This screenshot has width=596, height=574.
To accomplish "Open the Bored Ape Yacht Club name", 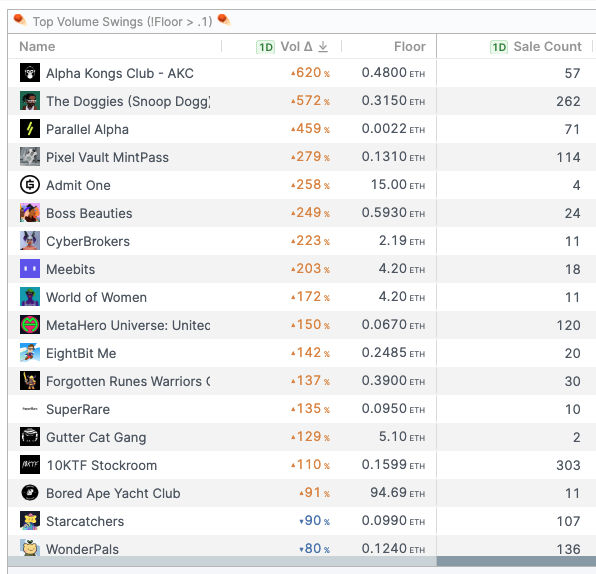I will 113,493.
